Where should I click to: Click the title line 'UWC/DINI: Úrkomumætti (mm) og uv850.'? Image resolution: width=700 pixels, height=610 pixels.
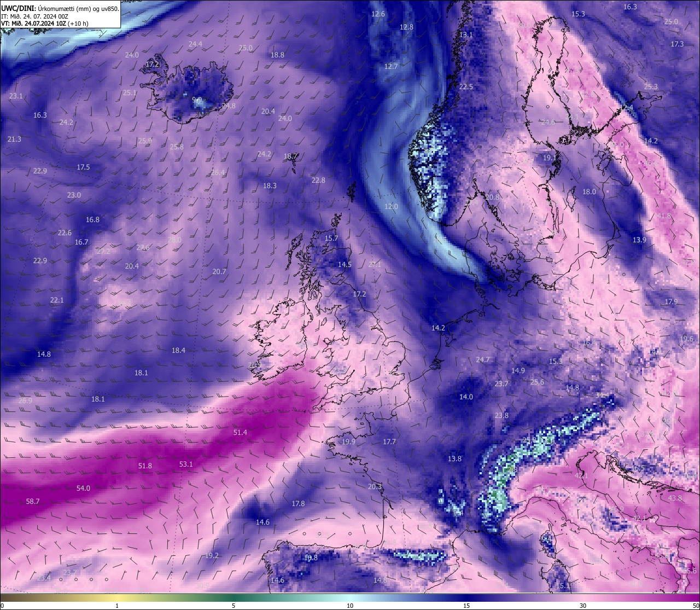click(60, 9)
